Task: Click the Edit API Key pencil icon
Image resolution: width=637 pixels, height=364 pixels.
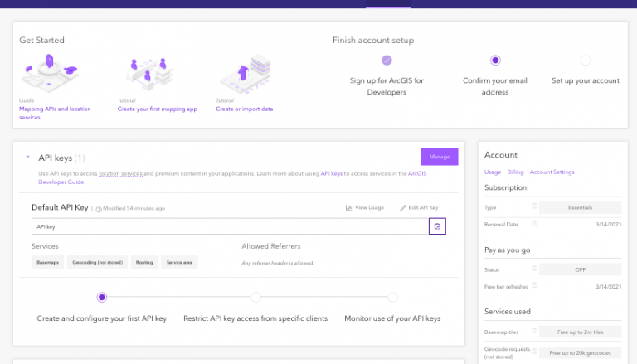Action: point(403,207)
